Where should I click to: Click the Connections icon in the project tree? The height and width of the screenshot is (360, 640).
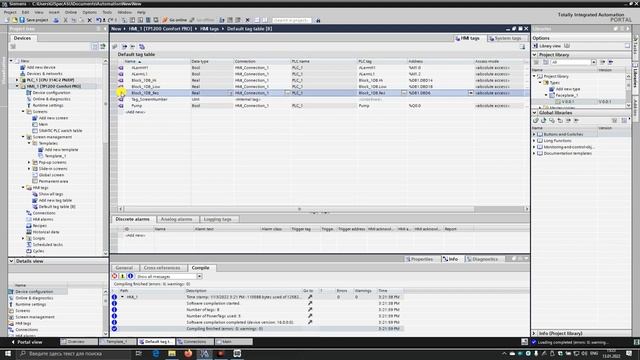29,213
